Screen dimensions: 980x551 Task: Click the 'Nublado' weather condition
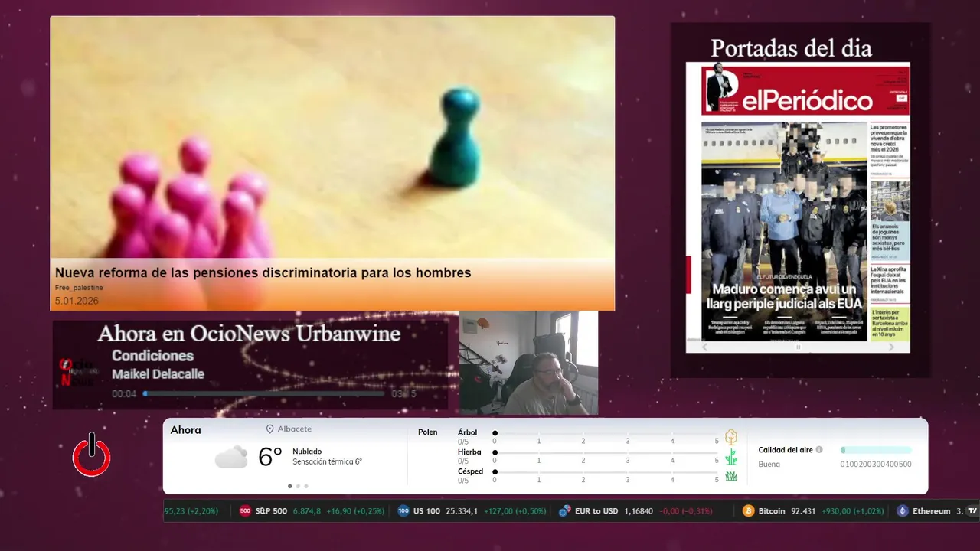pyautogui.click(x=307, y=452)
